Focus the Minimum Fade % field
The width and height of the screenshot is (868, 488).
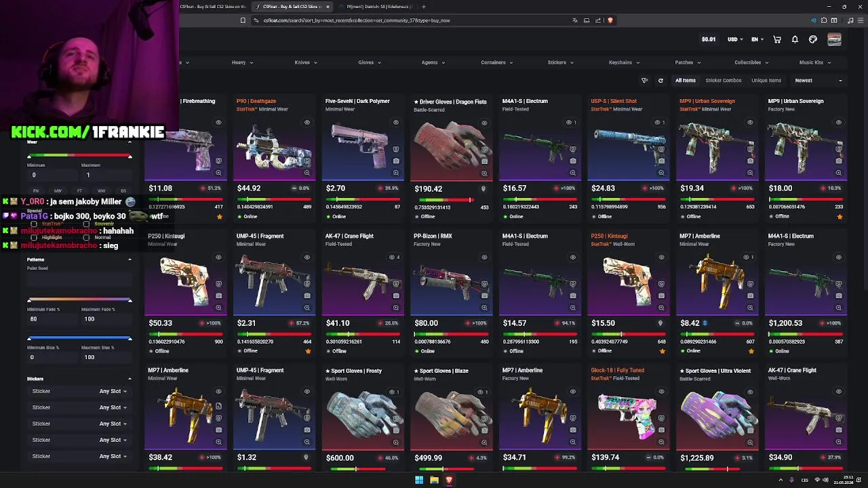pos(52,319)
